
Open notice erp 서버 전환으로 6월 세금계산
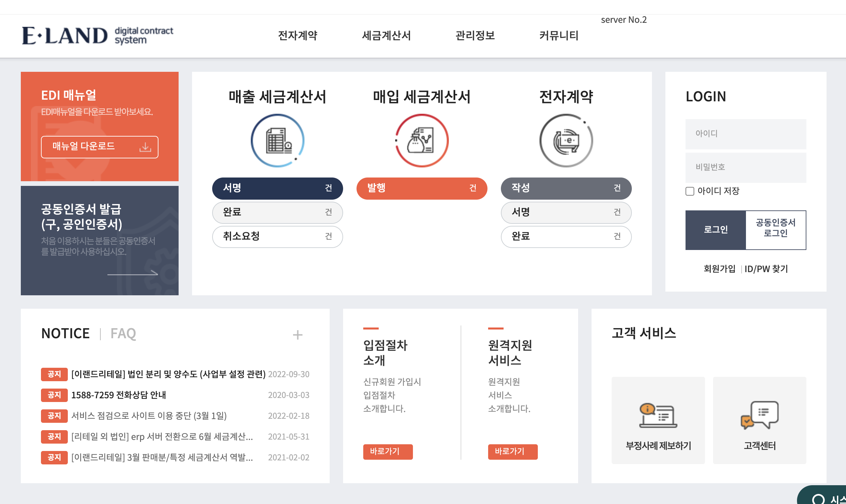click(x=162, y=437)
